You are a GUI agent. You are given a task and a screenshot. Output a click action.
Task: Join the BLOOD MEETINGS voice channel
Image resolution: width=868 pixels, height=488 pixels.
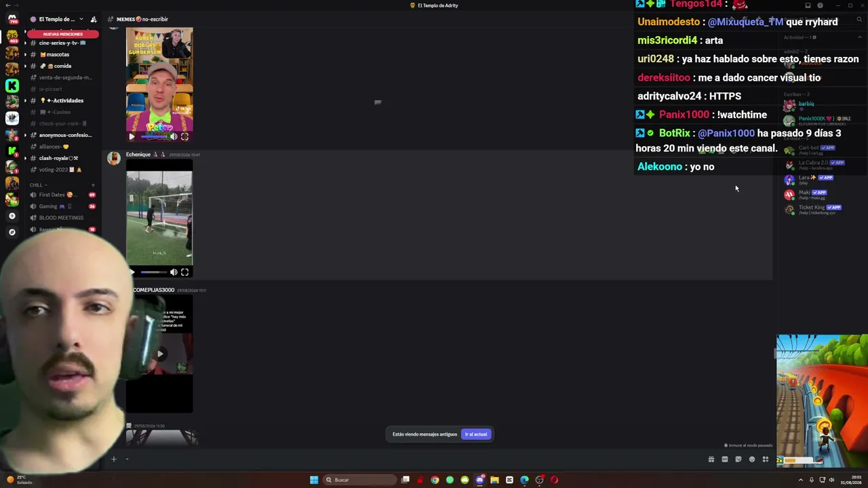pos(62,218)
